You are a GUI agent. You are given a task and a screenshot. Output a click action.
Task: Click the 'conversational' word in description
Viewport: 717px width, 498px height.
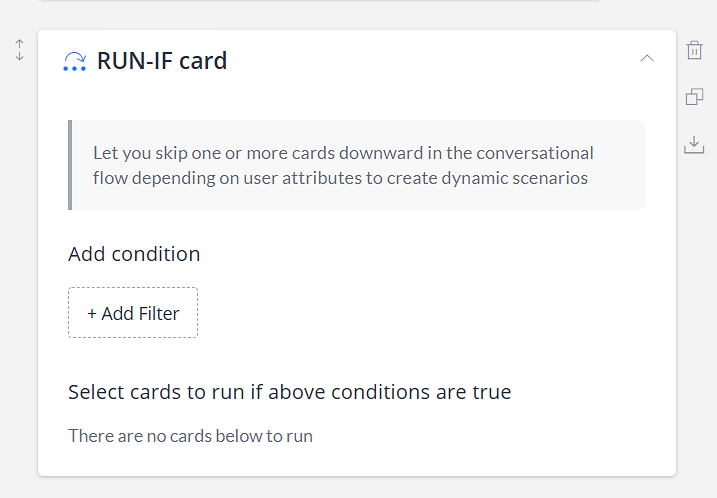(535, 153)
